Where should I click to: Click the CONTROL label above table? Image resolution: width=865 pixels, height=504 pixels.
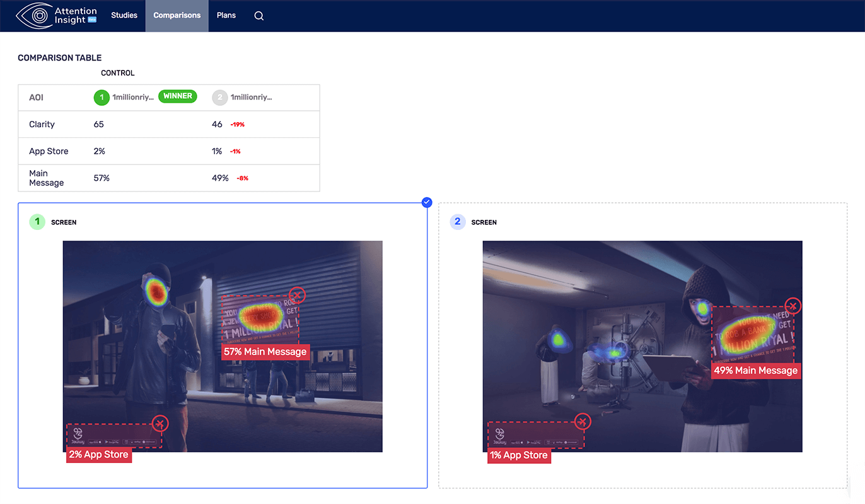[118, 73]
